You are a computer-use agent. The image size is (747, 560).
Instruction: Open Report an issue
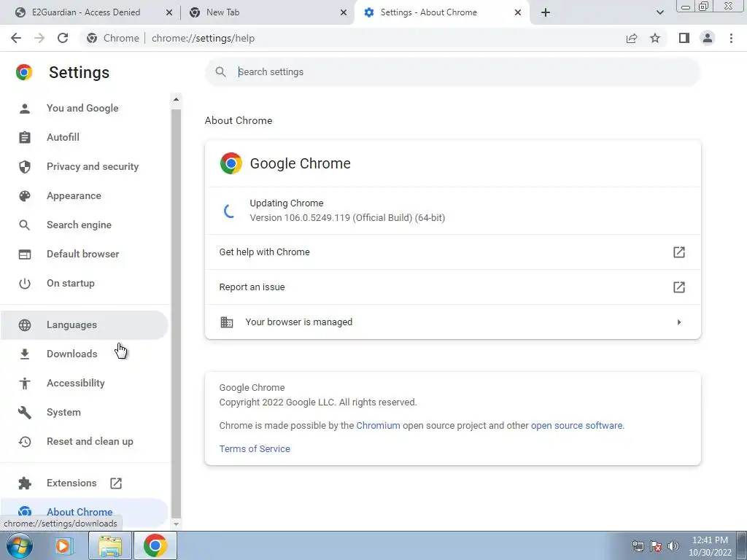[x=452, y=287]
